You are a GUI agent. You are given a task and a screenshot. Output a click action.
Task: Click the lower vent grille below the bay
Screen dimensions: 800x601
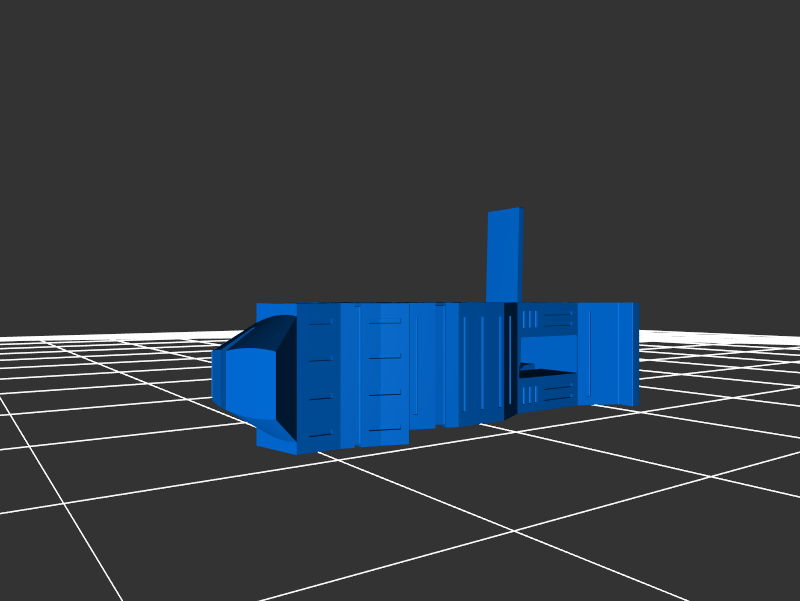point(546,391)
